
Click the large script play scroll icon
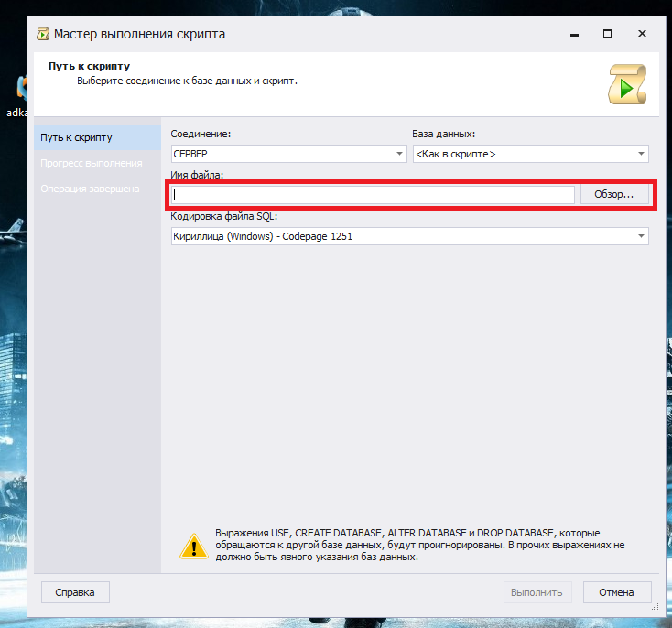[627, 84]
